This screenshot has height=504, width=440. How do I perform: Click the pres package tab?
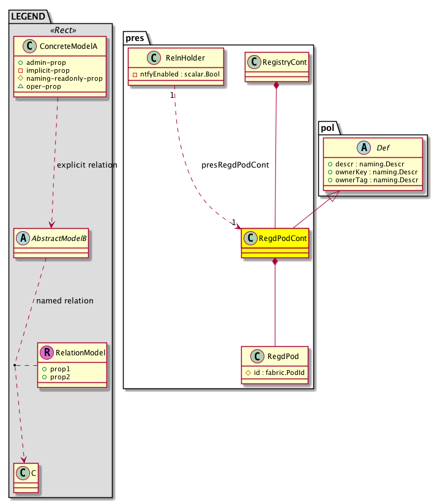(x=135, y=39)
